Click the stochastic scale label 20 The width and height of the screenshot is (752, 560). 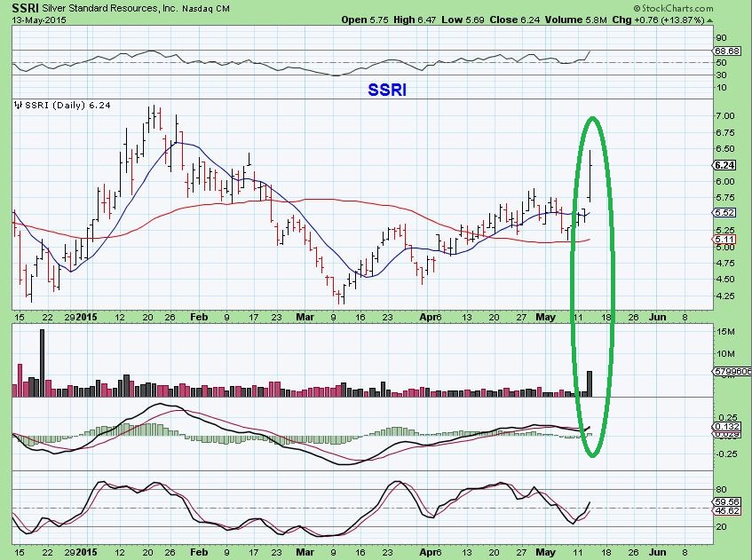721,527
